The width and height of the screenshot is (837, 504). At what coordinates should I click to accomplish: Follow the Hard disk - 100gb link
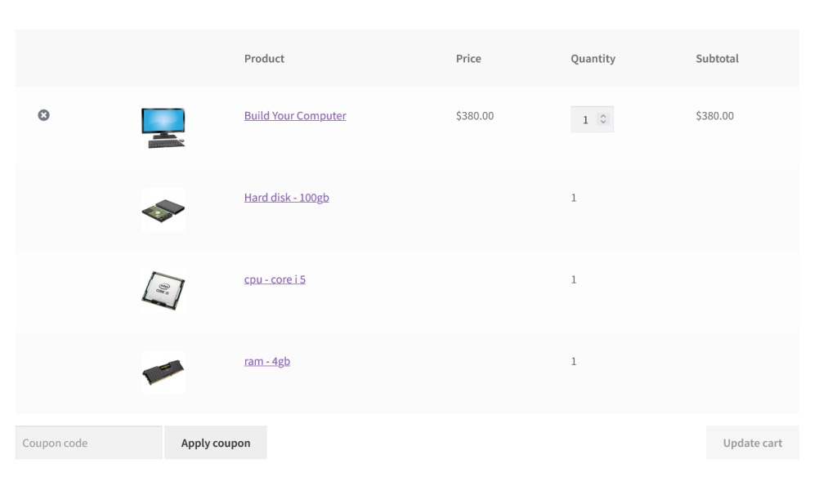click(x=286, y=198)
